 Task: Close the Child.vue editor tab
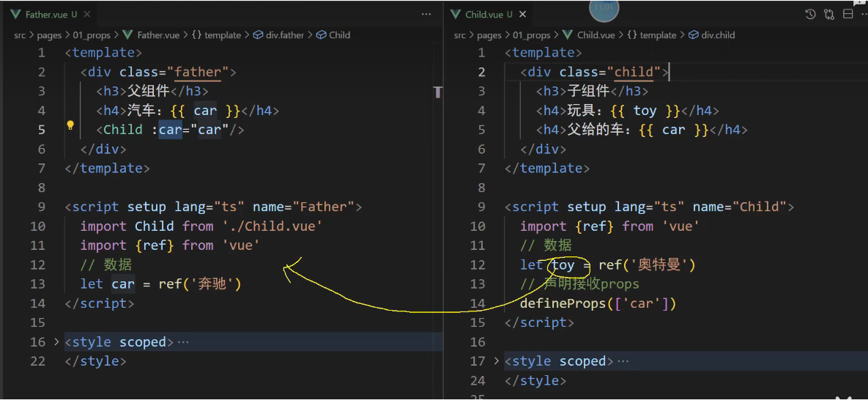click(522, 15)
